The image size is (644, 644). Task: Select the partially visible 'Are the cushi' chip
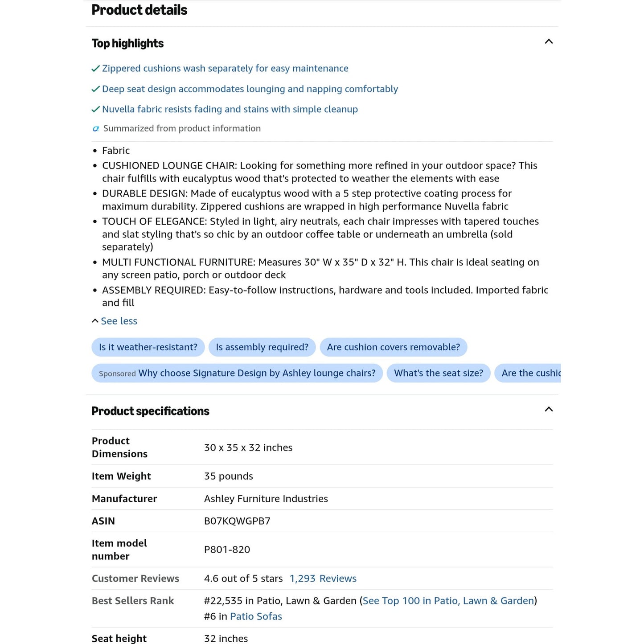click(528, 373)
